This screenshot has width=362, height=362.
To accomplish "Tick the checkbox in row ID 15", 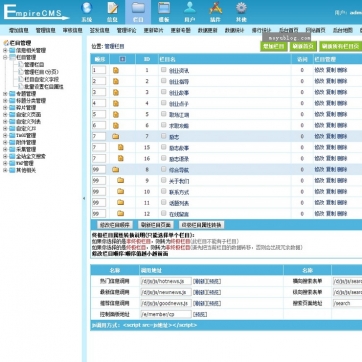I will 164,147.
